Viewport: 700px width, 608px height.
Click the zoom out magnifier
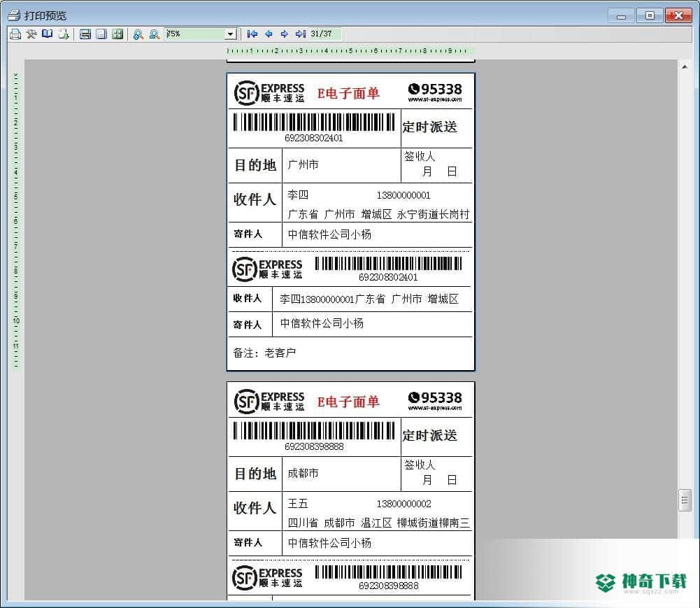155,34
